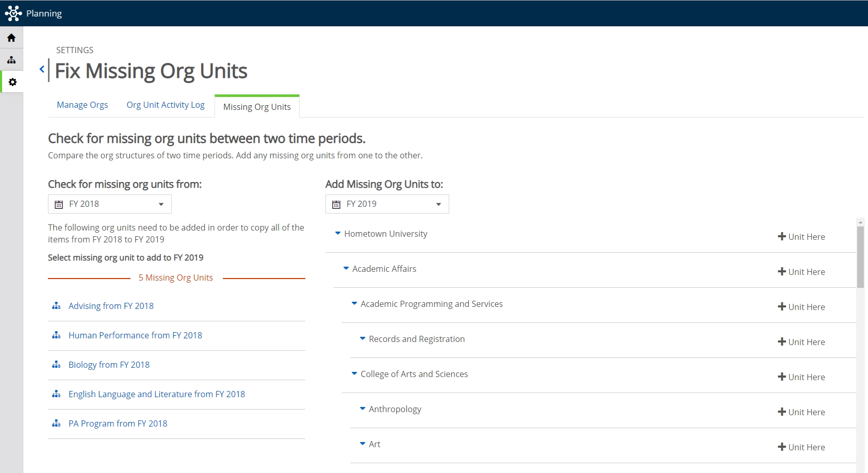
Task: Open the FY 2019 time period dropdown
Action: click(387, 204)
